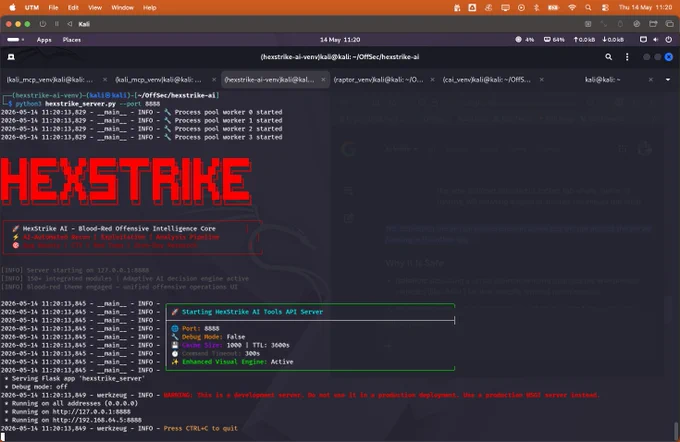Close the cai_venv tab
This screenshot has height=442, width=680.
click(542, 80)
